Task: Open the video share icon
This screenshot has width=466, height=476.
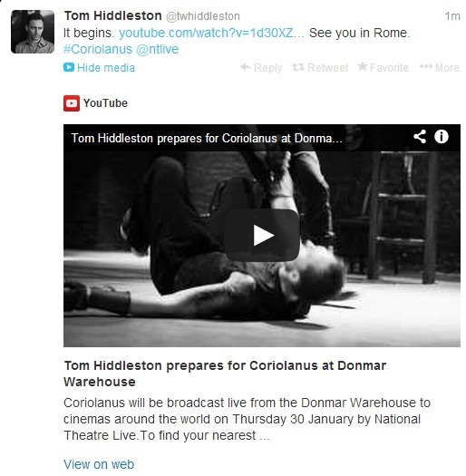Action: pos(420,137)
